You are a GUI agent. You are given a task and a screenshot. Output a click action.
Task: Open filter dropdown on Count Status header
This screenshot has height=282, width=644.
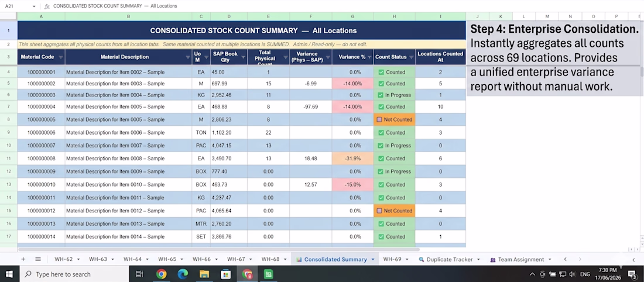pos(411,57)
